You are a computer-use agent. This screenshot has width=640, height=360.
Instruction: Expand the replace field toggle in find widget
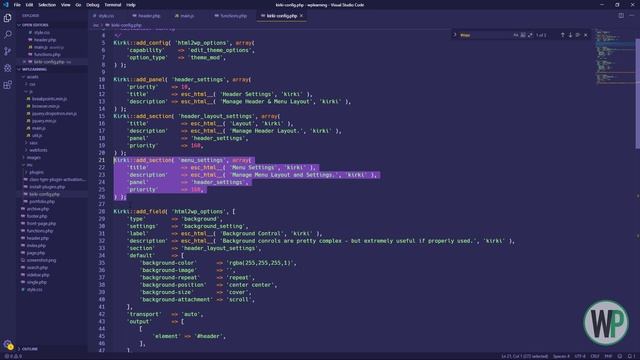point(454,35)
